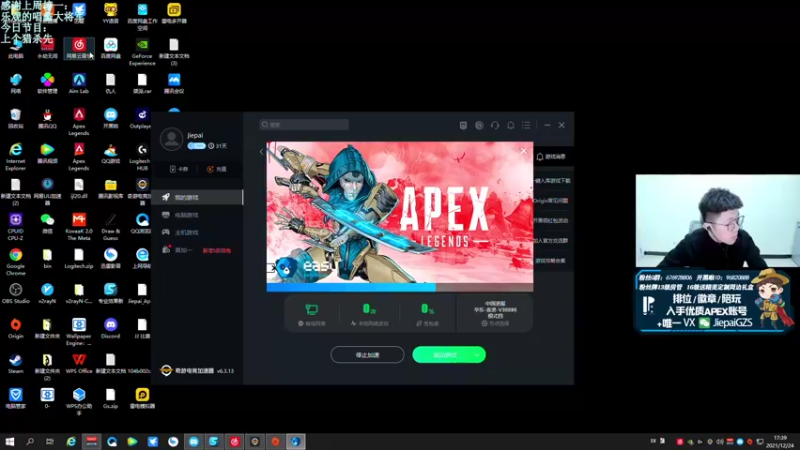Open the list menu icon in the accelerator toolbar
The width and height of the screenshot is (800, 450).
coord(526,125)
